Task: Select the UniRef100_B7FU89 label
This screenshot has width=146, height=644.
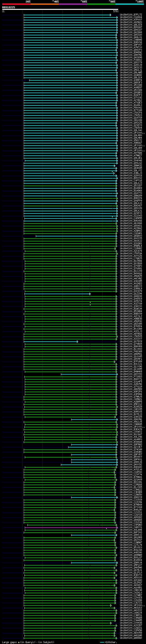Action: (131, 361)
